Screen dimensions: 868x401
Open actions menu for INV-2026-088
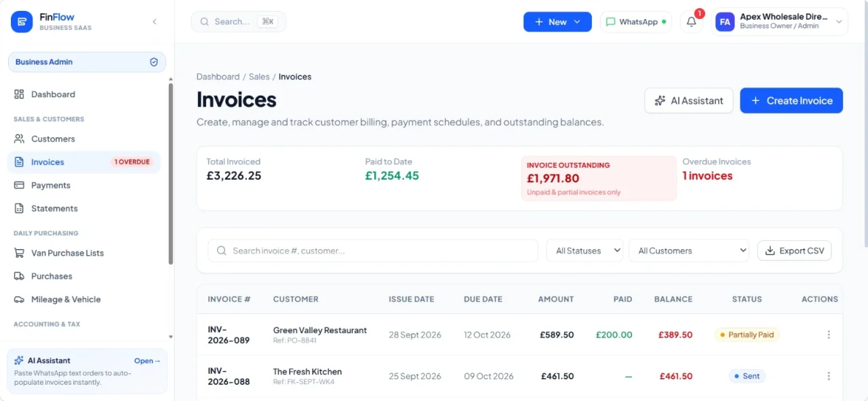click(x=829, y=377)
